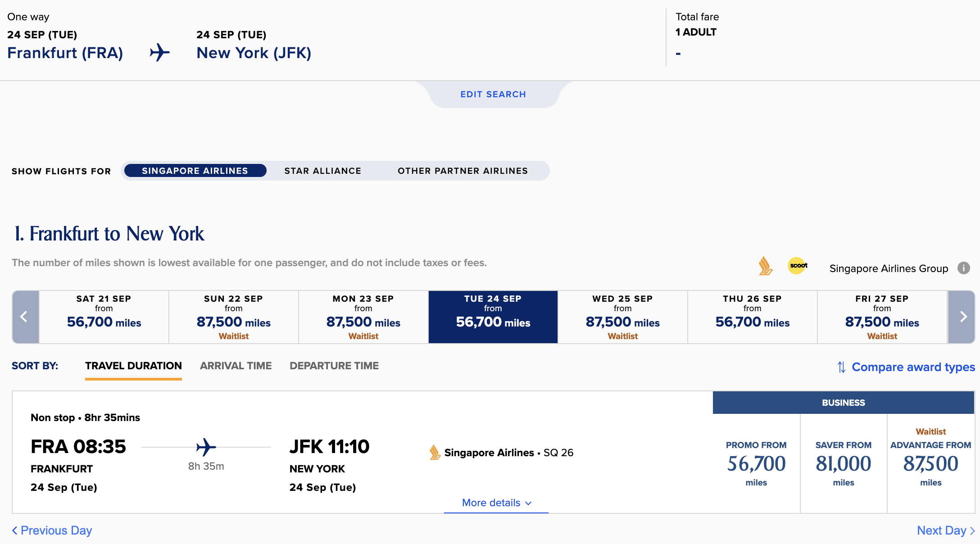Sort results by Arrival Time
This screenshot has height=544, width=980.
tap(236, 366)
